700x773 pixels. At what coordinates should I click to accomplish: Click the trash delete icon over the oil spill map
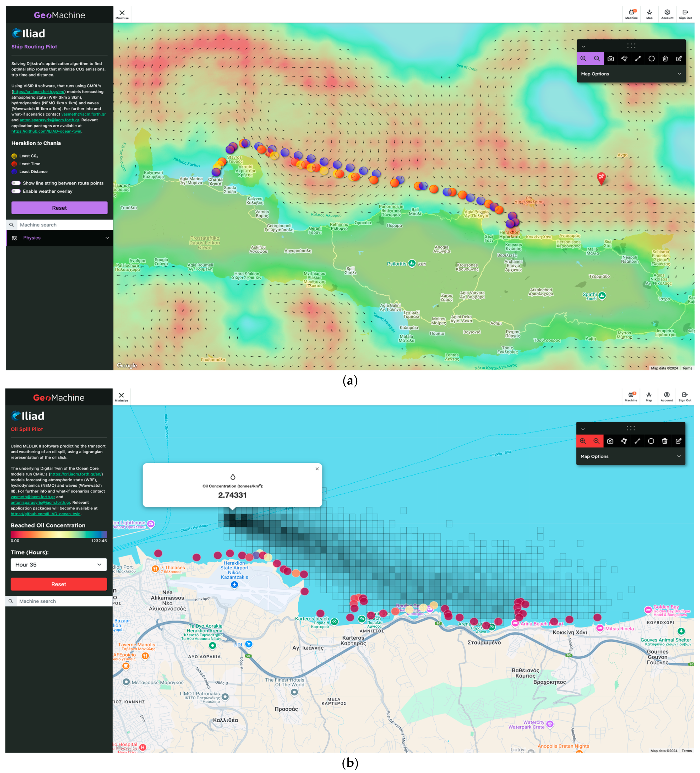tap(664, 441)
